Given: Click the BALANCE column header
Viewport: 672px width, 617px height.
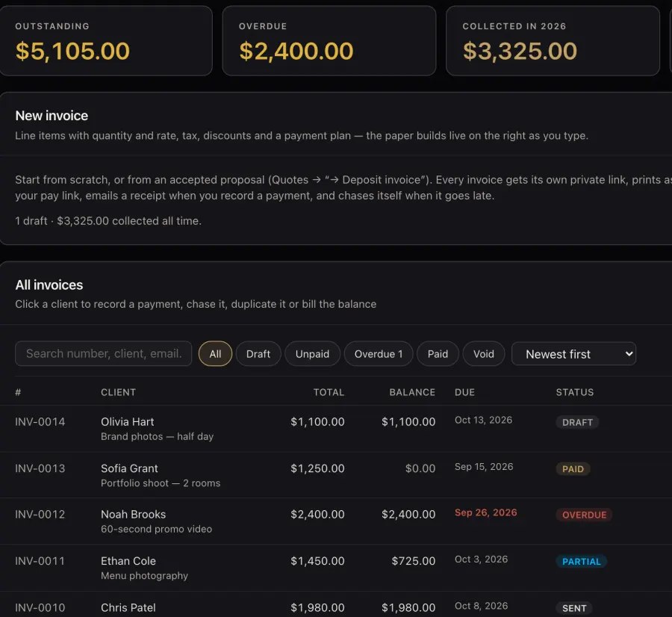Looking at the screenshot, I should pyautogui.click(x=412, y=392).
